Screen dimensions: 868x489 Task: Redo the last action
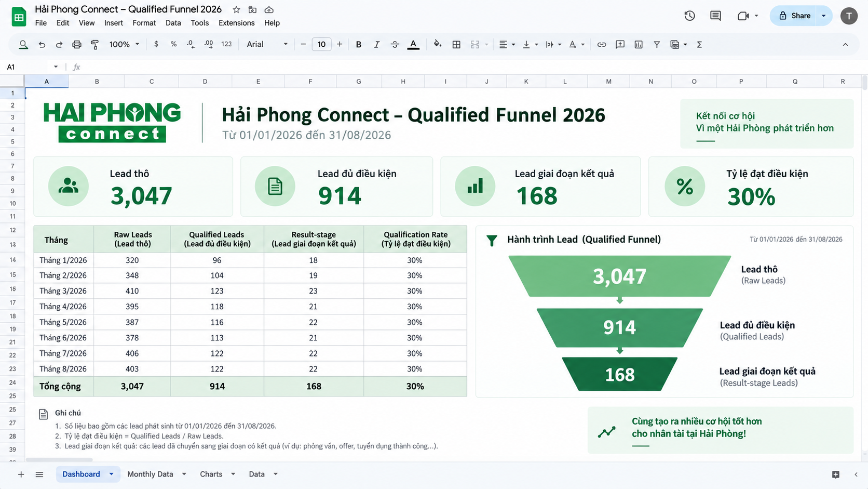tap(59, 45)
